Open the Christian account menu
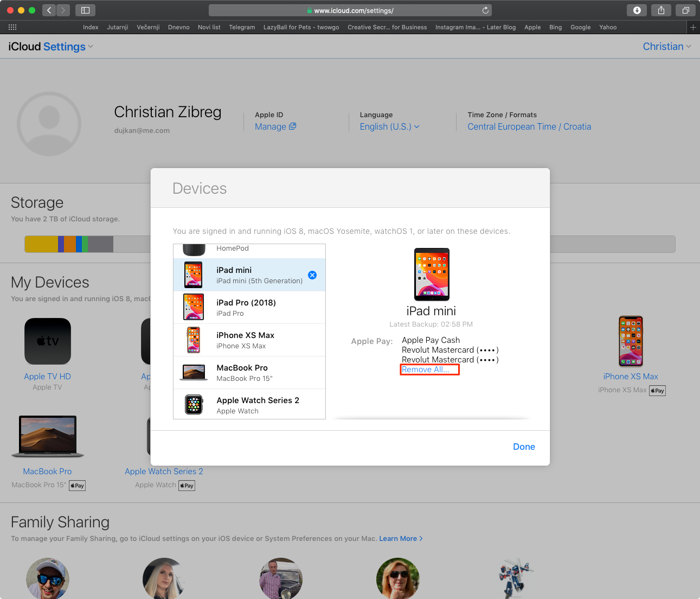700x599 pixels. [667, 47]
